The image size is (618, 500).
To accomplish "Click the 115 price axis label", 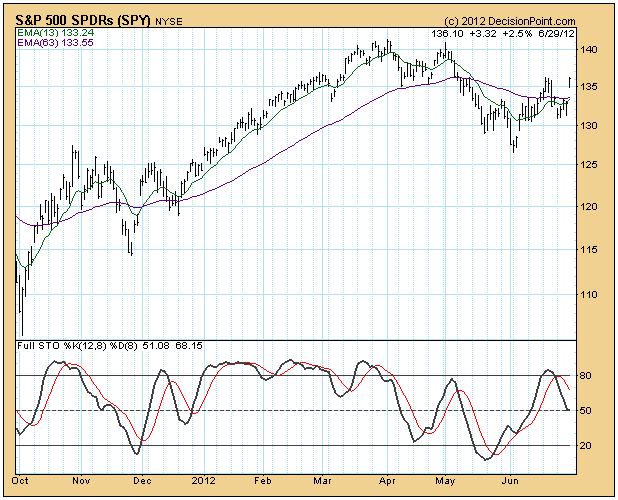I will (x=588, y=249).
